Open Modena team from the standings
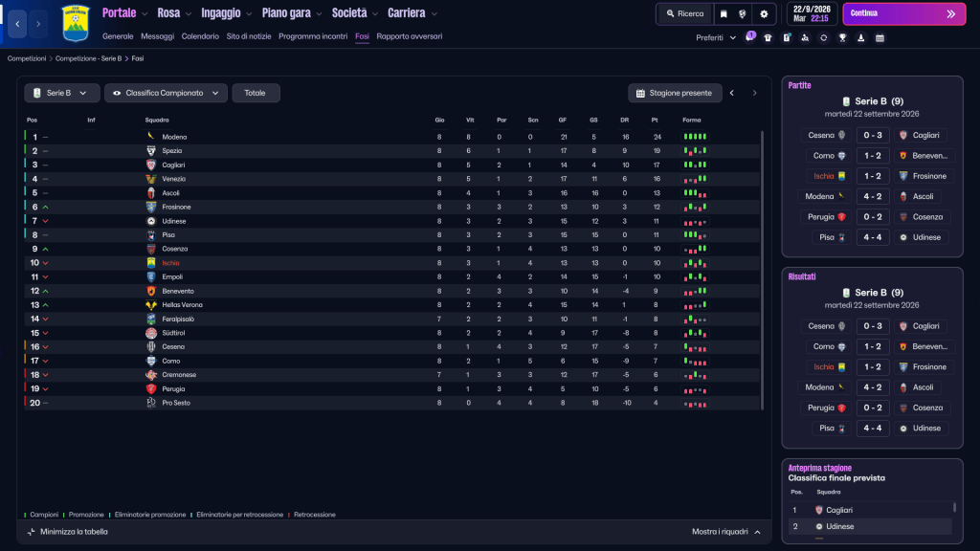 [x=174, y=137]
